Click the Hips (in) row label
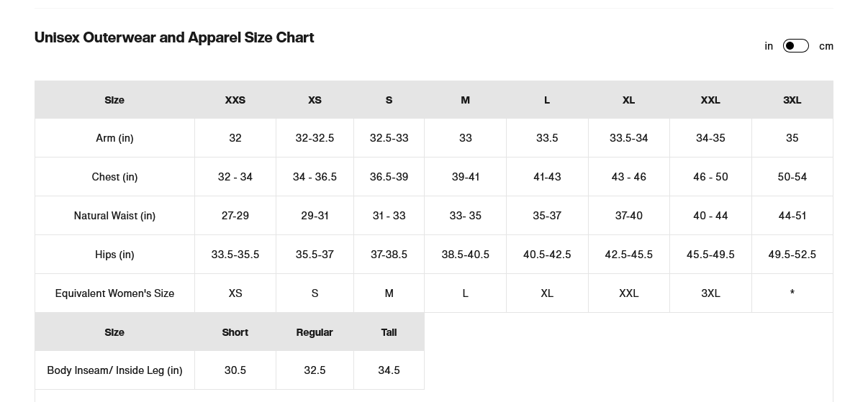 coord(114,255)
